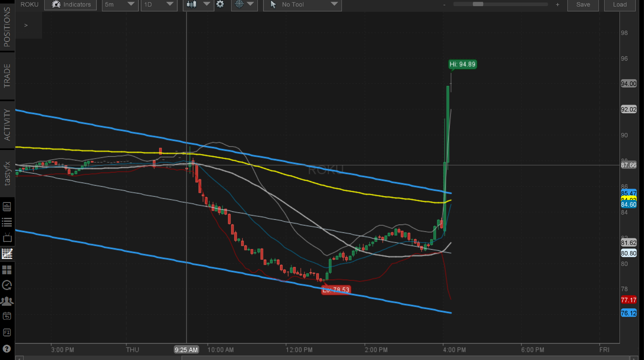Screen dimensions: 644x360
Task: Open the FI sidebar icon
Action: coord(7,332)
